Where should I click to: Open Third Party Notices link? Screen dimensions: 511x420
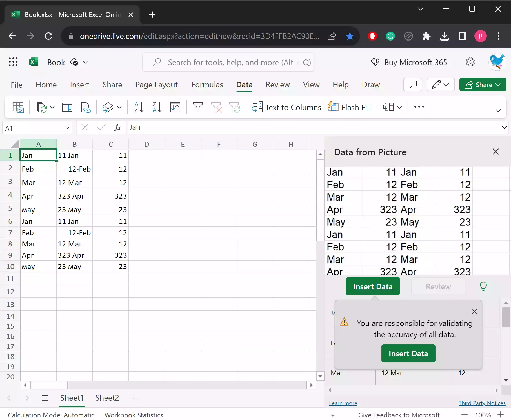[482, 403]
